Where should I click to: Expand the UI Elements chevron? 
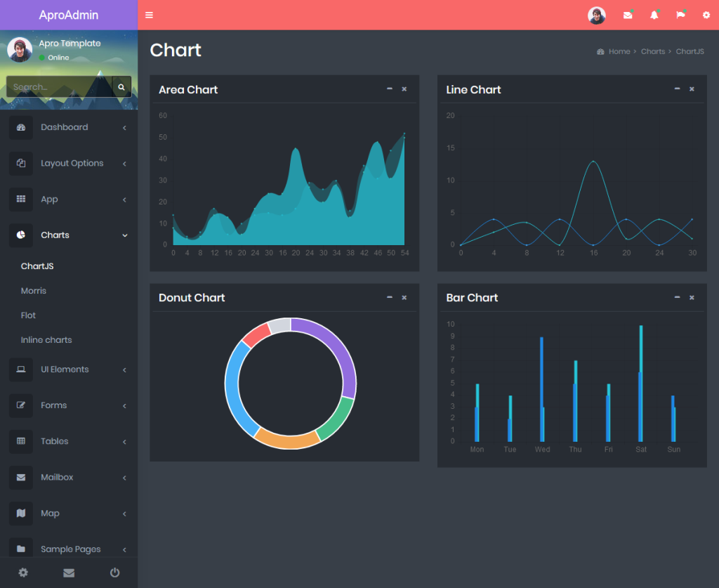pos(124,370)
